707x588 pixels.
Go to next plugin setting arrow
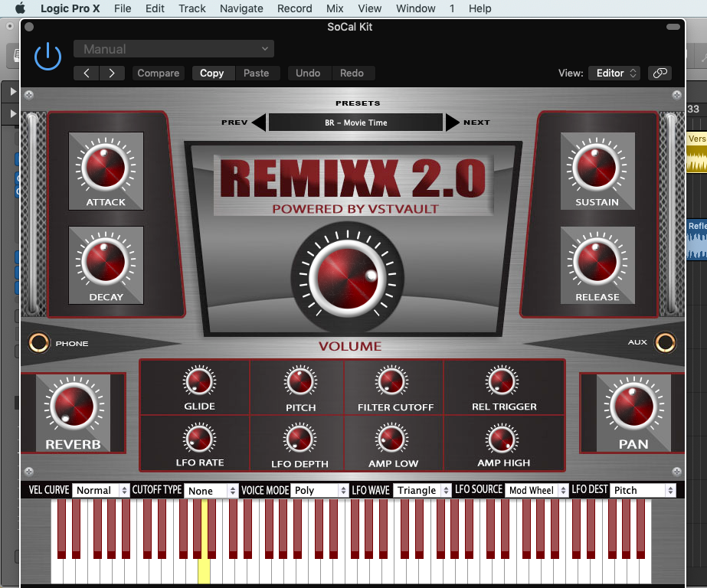112,73
